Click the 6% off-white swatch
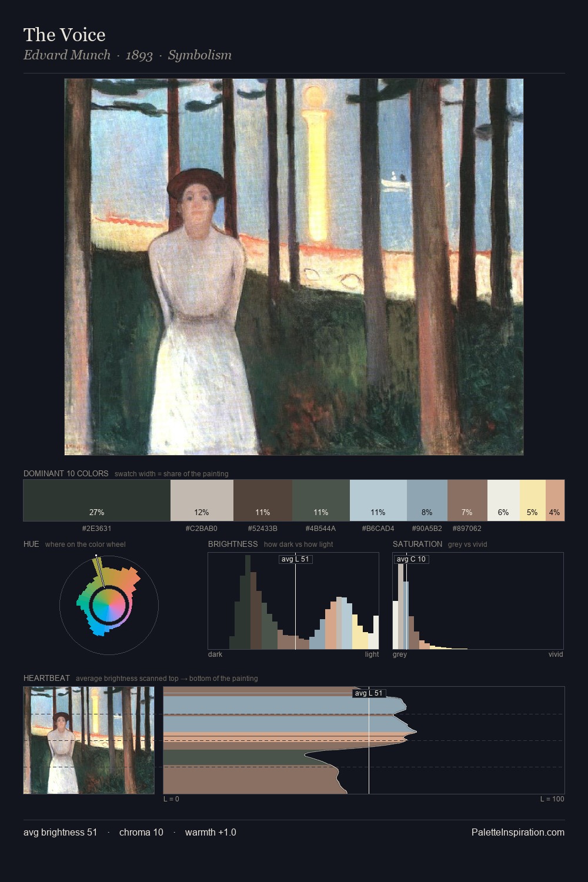588x882 pixels. click(x=503, y=500)
